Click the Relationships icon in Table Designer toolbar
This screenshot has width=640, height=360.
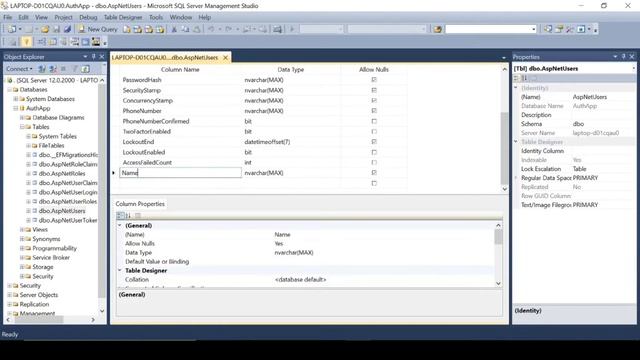coord(42,42)
